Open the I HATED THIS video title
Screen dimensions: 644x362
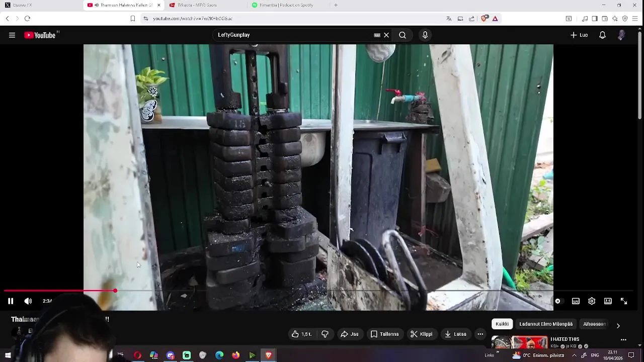click(565, 339)
